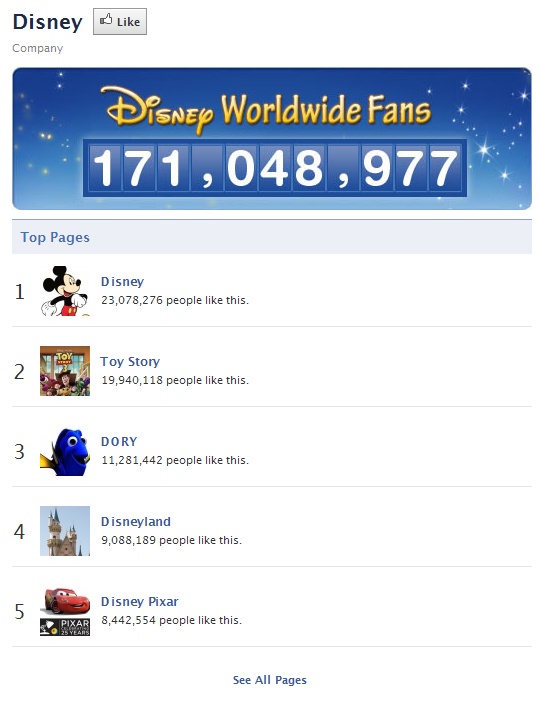Click the 171,048,977 fan counter
The height and width of the screenshot is (703, 540).
(x=275, y=168)
